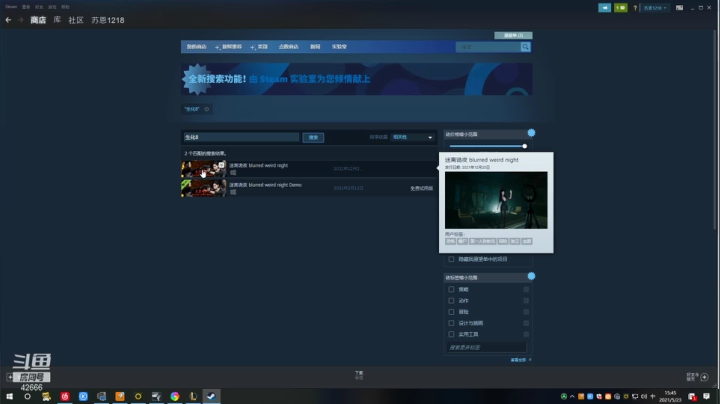The height and width of the screenshot is (404, 720).
Task: Go forward with the right arrow
Action: click(x=20, y=20)
